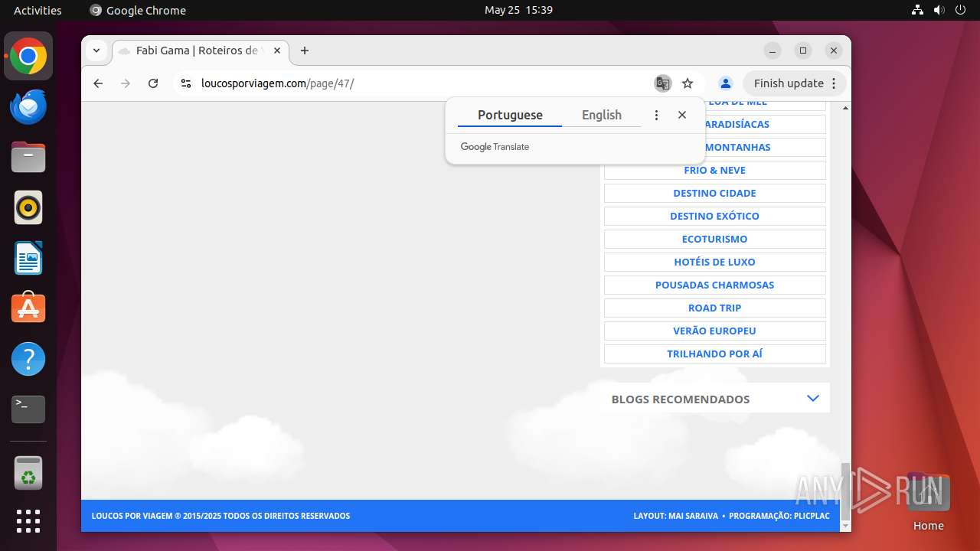Open the tab search dropdown arrow
Screen dimensions: 980x551
point(96,51)
